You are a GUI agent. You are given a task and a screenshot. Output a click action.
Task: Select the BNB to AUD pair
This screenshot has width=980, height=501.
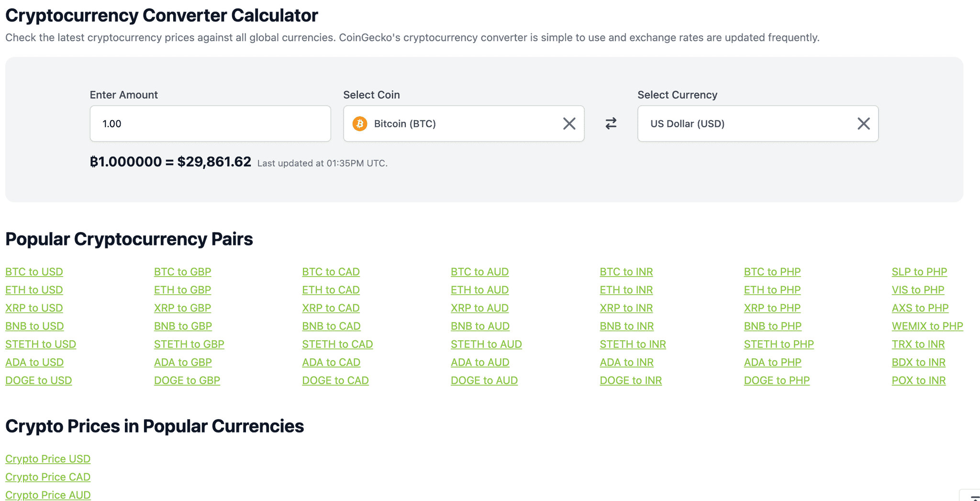(x=480, y=326)
